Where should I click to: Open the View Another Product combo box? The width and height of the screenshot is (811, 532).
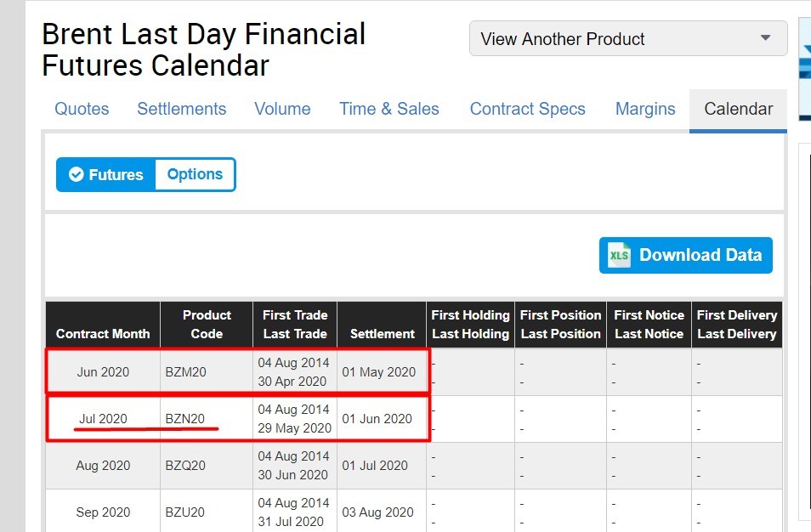(627, 39)
